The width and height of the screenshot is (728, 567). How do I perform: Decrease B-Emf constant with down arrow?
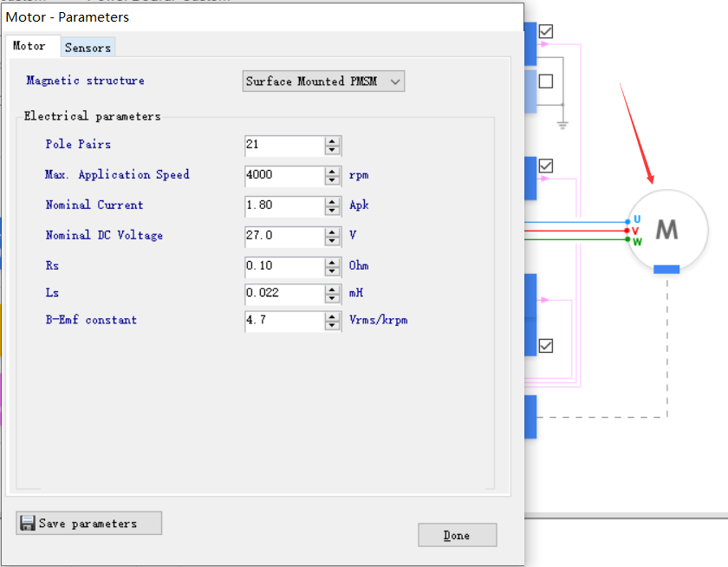pos(332,325)
